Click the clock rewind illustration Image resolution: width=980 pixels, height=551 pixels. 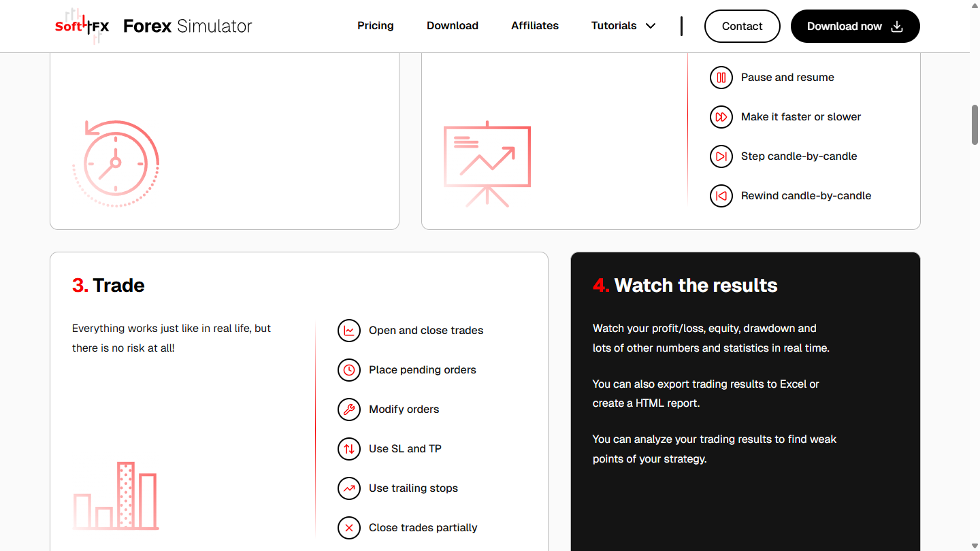[116, 163]
